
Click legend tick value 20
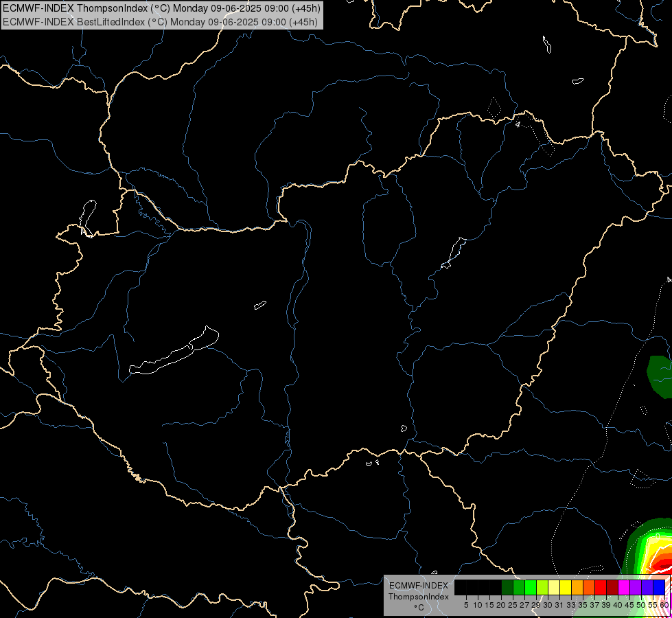click(501, 605)
